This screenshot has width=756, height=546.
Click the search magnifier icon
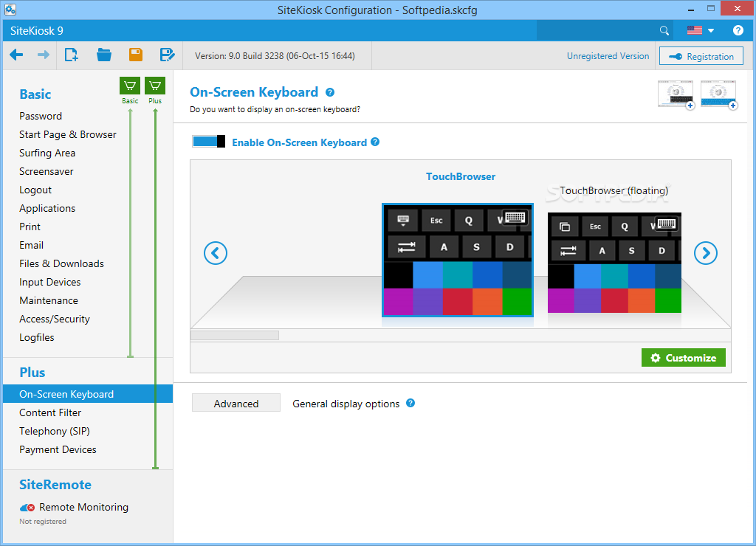[x=664, y=30]
